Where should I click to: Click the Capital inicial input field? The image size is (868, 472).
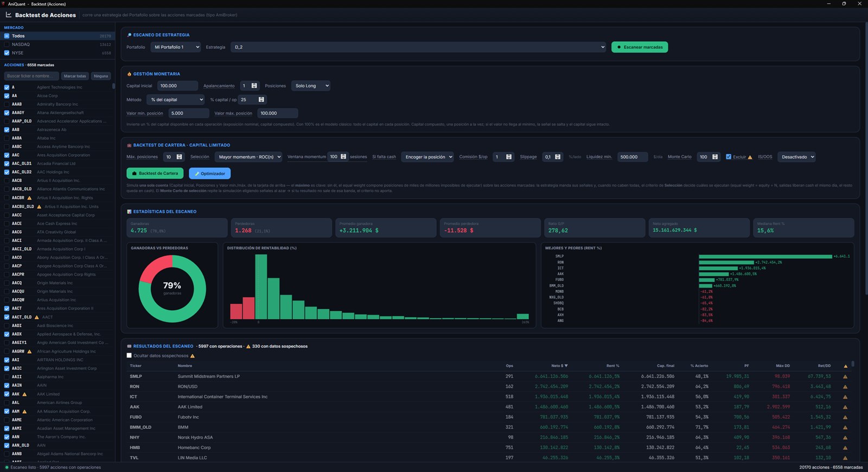(177, 86)
